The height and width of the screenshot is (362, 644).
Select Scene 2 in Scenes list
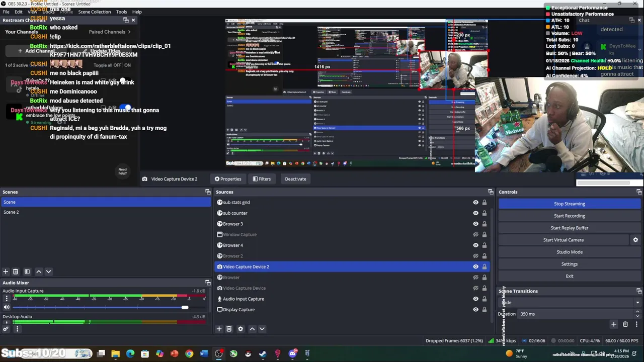[x=106, y=212]
